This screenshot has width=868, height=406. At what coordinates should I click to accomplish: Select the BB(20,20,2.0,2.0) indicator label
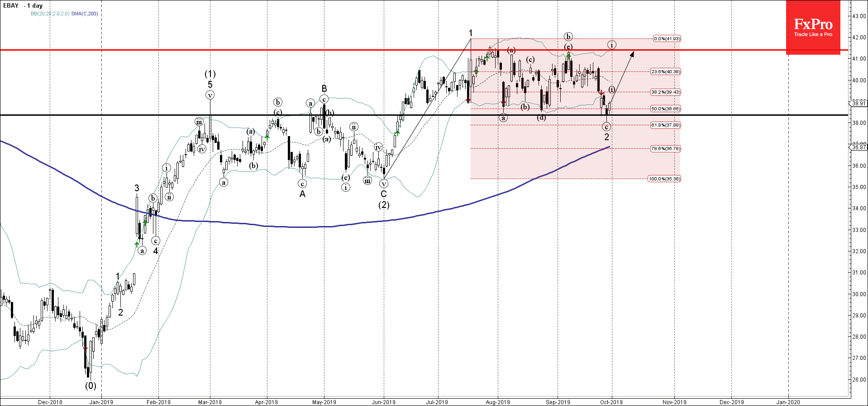pyautogui.click(x=50, y=14)
